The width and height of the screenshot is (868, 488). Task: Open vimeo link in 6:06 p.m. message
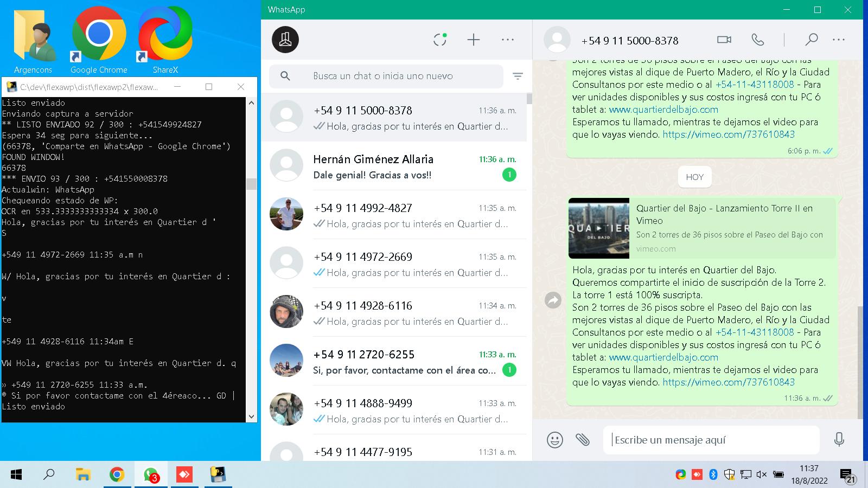(x=729, y=134)
